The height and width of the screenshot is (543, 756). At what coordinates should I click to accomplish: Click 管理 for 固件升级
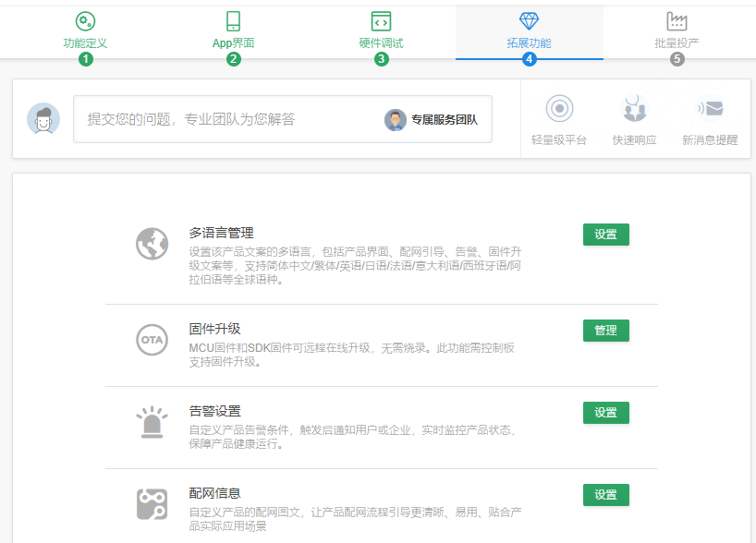605,330
